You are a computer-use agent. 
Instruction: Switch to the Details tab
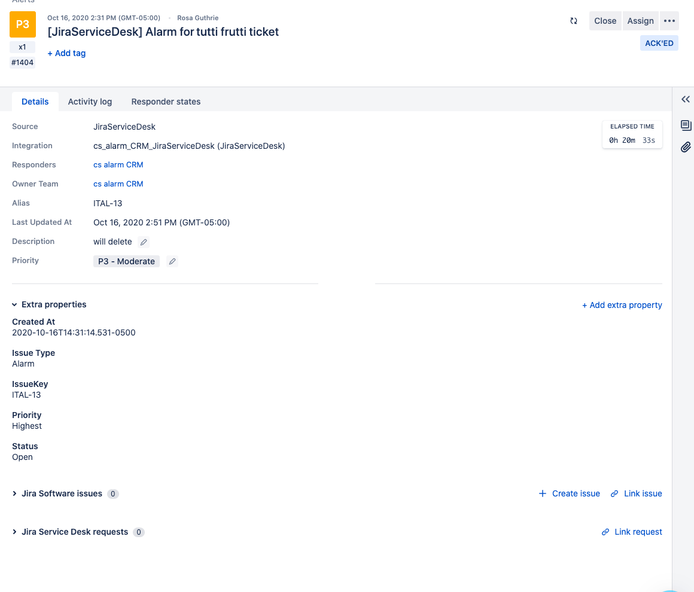(35, 102)
